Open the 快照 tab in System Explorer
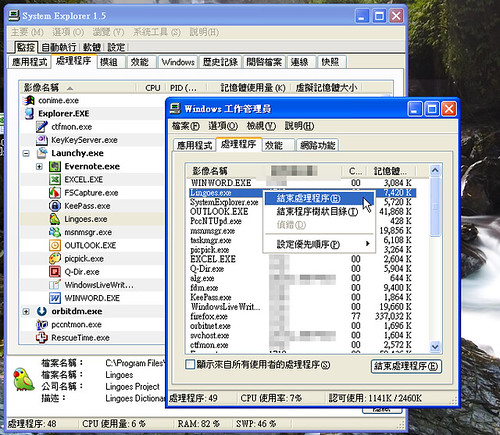Image resolution: width=500 pixels, height=435 pixels. coord(332,62)
